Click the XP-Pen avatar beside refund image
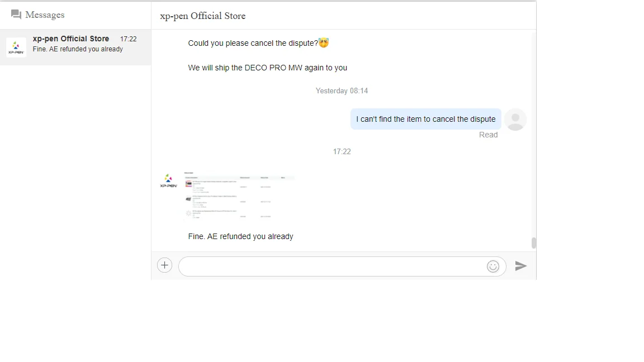The width and height of the screenshot is (644, 362). tap(168, 180)
